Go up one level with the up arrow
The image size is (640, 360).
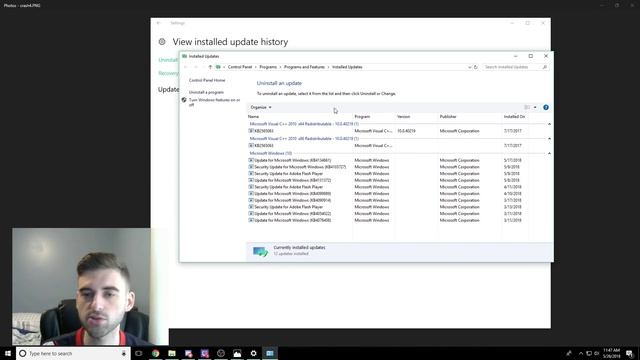click(x=210, y=67)
